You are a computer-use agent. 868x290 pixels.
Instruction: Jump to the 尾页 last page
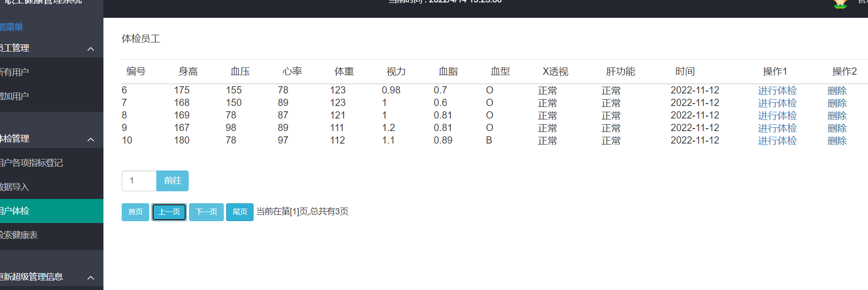click(240, 212)
